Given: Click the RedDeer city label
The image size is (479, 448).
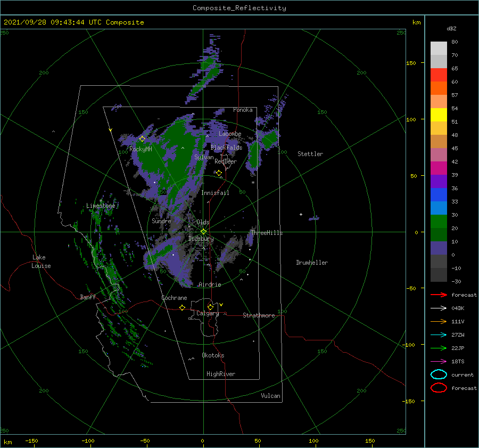Looking at the screenshot, I should (x=226, y=161).
